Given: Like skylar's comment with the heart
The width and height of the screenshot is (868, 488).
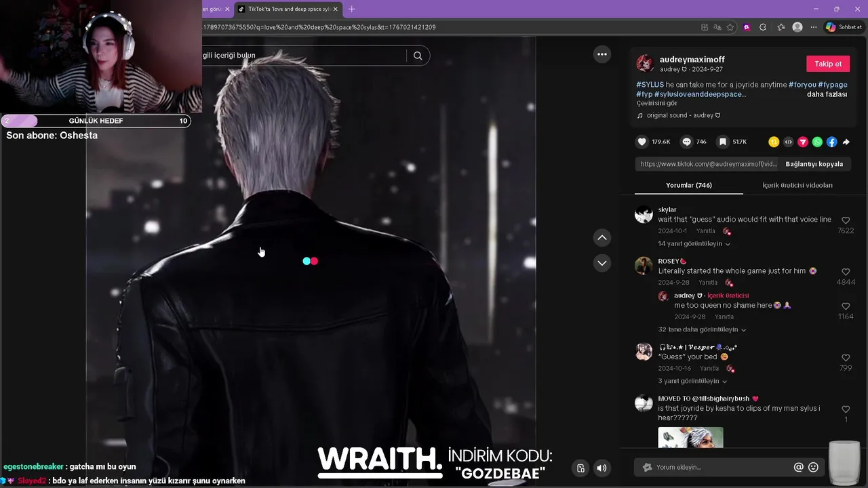Looking at the screenshot, I should coord(846,220).
